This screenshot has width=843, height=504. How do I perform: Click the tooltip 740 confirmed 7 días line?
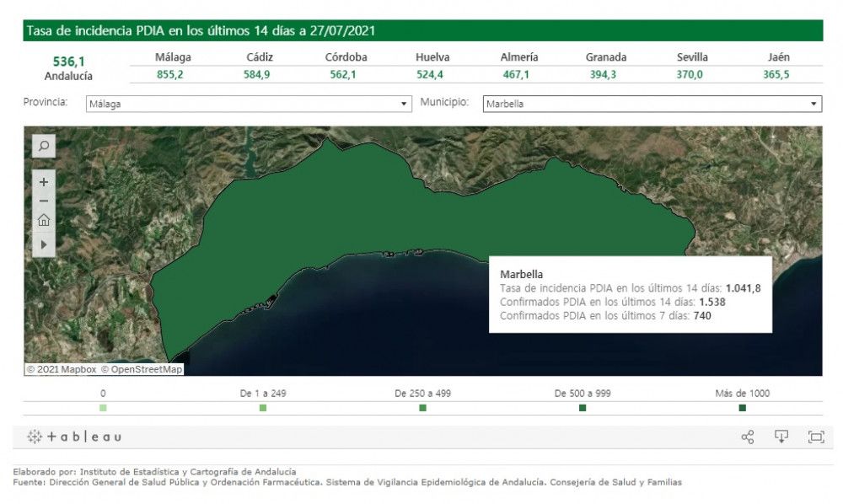pos(605,316)
